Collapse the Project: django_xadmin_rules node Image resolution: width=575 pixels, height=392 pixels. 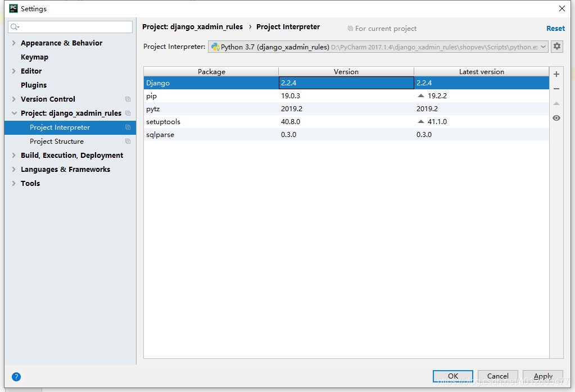(14, 113)
